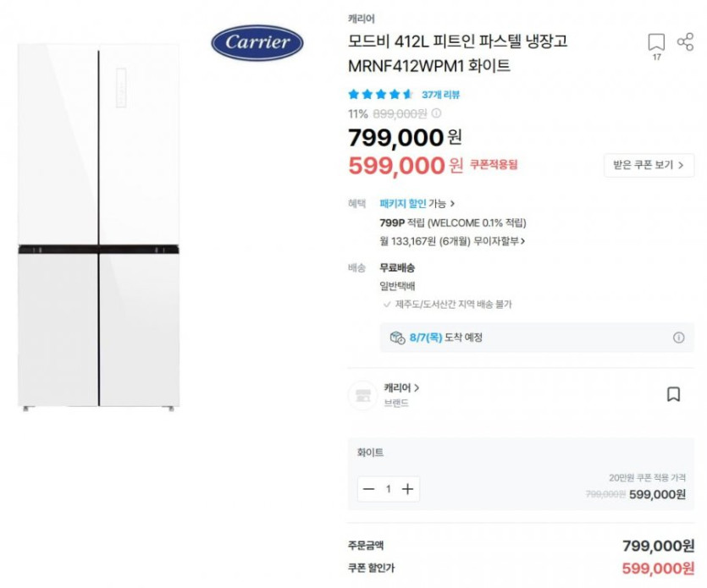Image resolution: width=707 pixels, height=588 pixels.
Task: Increase quantity with the plus button
Action: tap(407, 489)
